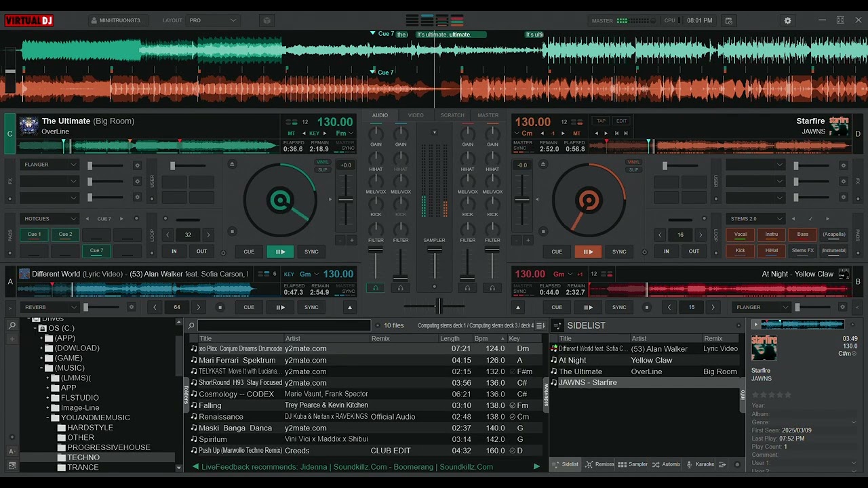868x488 pixels.
Task: Switch mixer to MASTER tab
Action: click(x=488, y=115)
